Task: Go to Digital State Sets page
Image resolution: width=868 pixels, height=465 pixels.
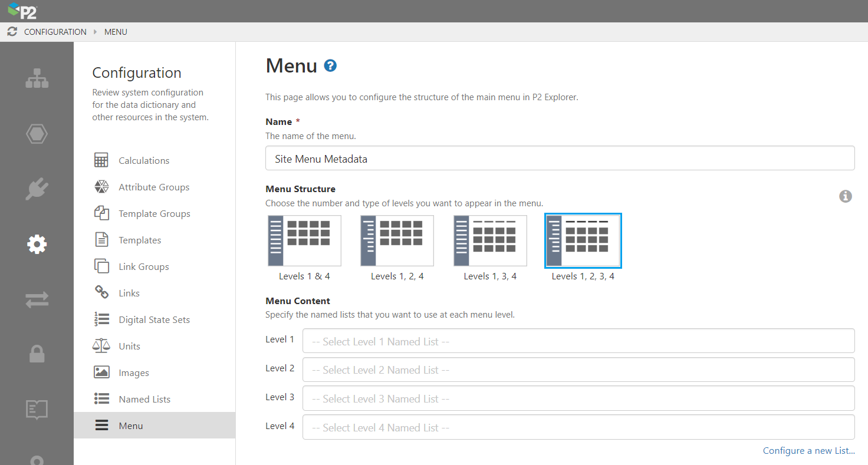Action: (x=154, y=319)
